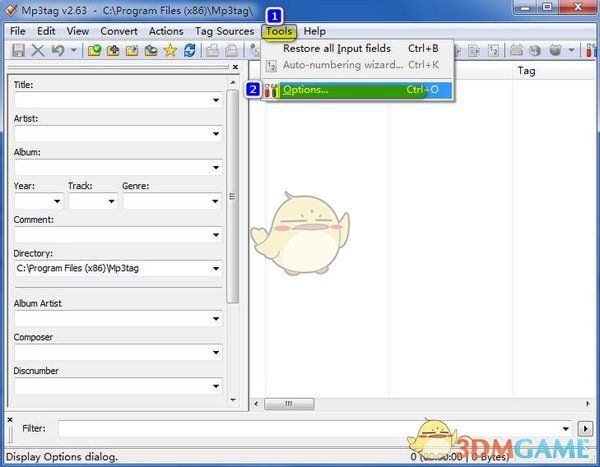Open the Convert menu
Viewport: 600px width, 467px height.
(x=119, y=31)
